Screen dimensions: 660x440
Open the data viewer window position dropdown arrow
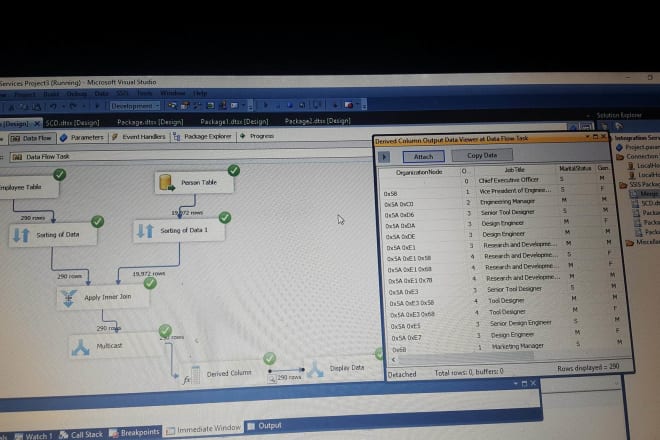point(587,137)
